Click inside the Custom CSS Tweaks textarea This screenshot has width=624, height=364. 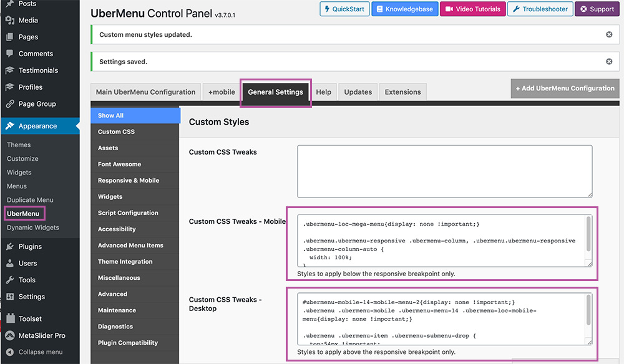pyautogui.click(x=444, y=171)
